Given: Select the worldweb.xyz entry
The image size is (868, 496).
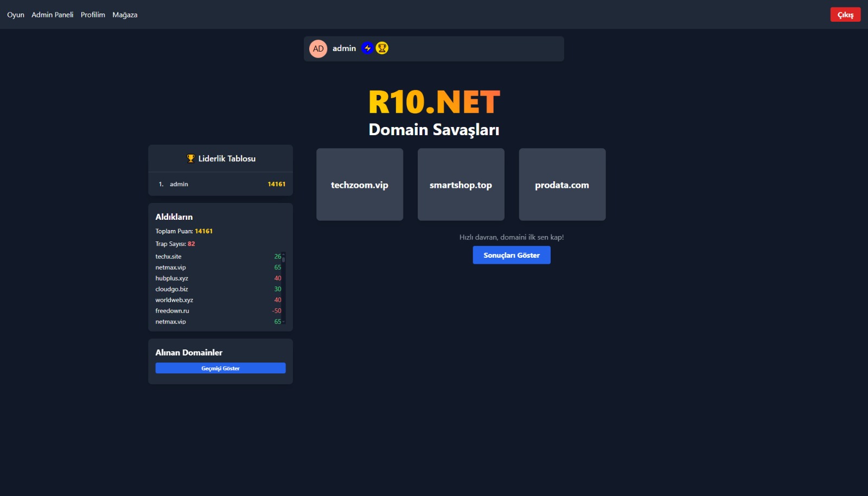Looking at the screenshot, I should (219, 300).
